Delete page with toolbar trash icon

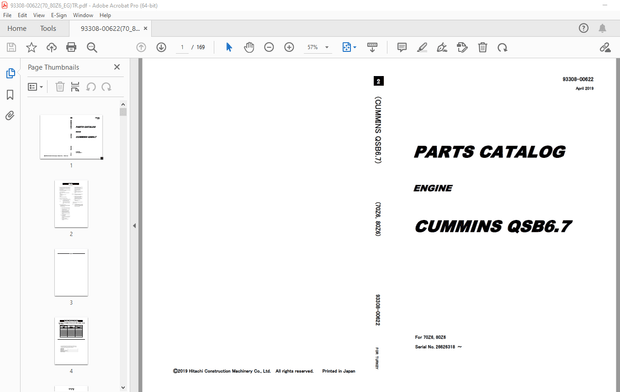[482, 47]
